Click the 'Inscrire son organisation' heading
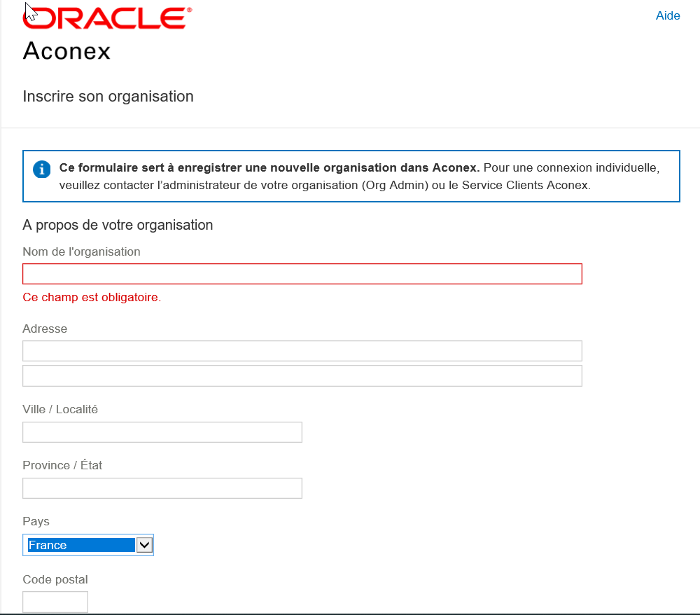Viewport: 700px width, 615px height. click(x=108, y=97)
